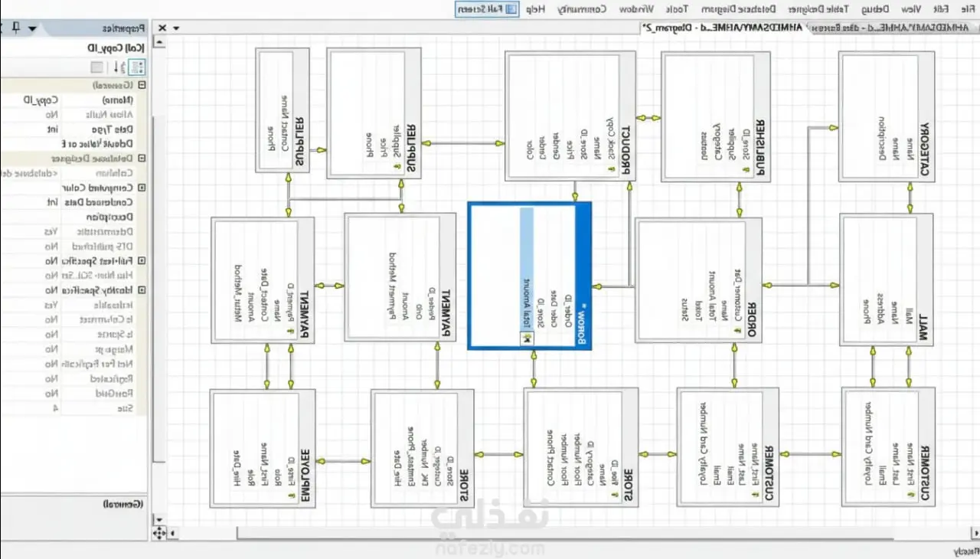
Task: Select the BORROW table title bar
Action: (582, 276)
